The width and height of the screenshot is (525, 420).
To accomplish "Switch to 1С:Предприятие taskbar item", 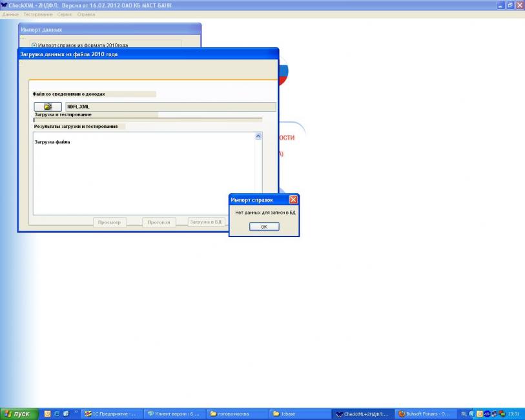I will 110,414.
